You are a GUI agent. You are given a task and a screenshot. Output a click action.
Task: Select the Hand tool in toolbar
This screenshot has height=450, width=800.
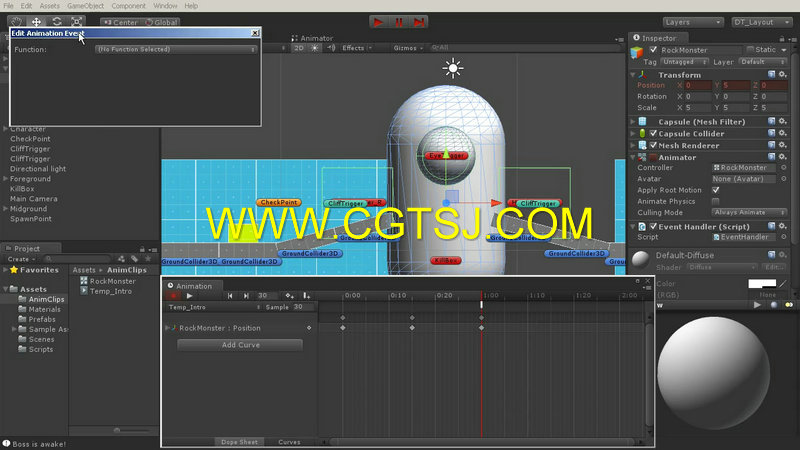coord(16,22)
